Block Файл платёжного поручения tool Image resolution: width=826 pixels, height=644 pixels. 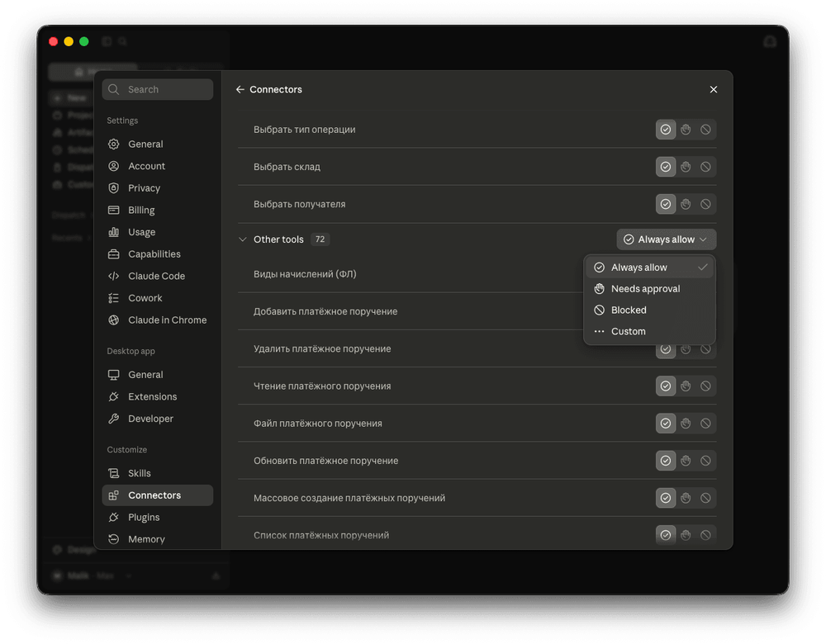[705, 424]
